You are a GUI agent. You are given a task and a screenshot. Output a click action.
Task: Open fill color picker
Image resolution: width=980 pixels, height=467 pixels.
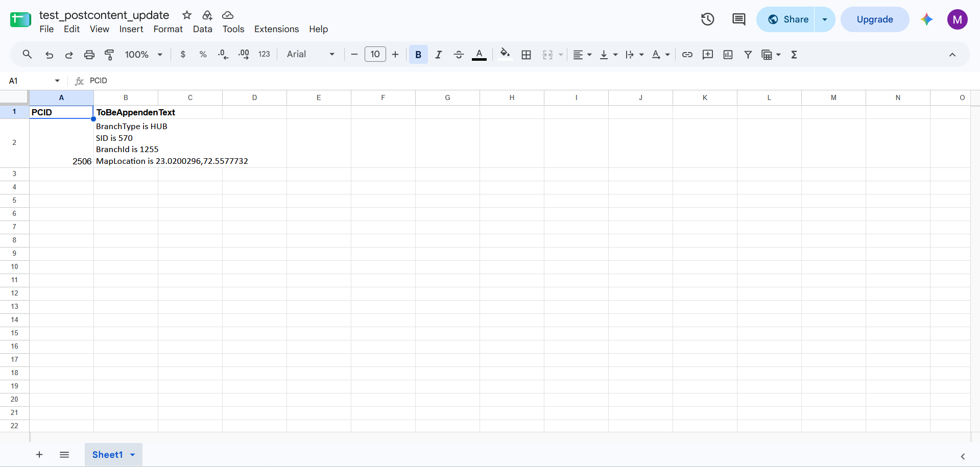tap(505, 55)
